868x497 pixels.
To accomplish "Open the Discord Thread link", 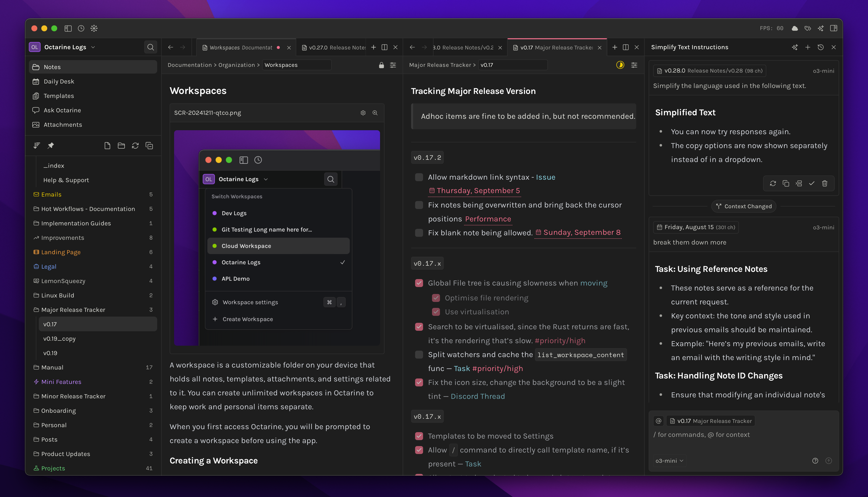I will click(x=478, y=396).
